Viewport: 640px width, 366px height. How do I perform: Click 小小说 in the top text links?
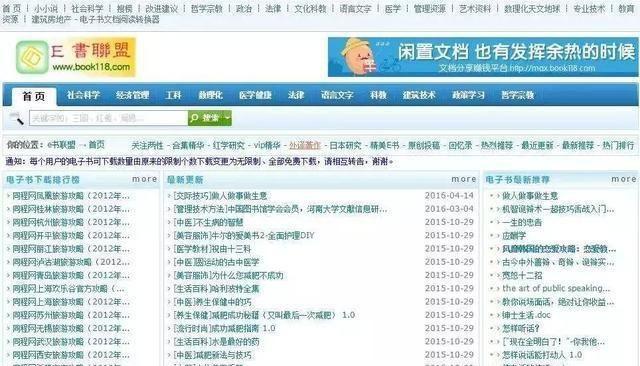[46, 9]
